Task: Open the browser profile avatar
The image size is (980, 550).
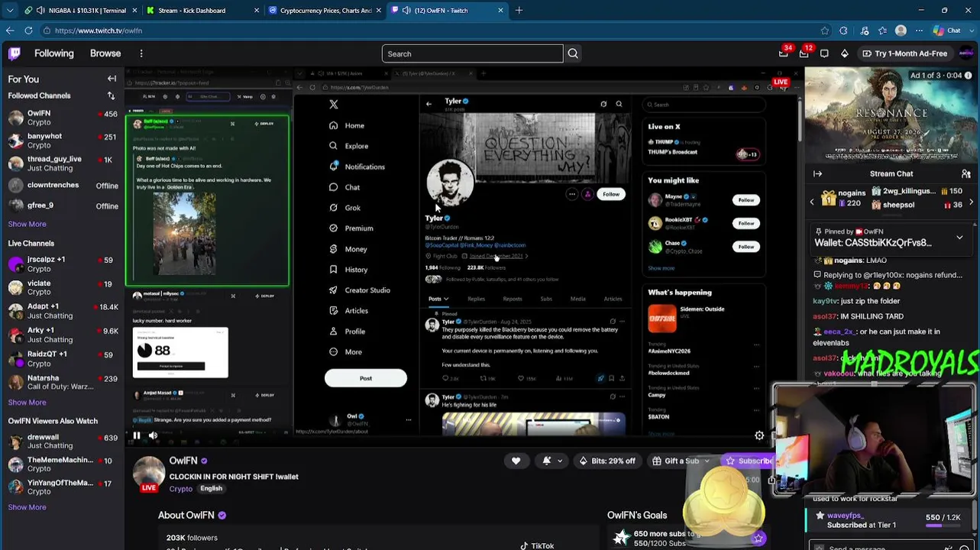Action: pyautogui.click(x=901, y=31)
